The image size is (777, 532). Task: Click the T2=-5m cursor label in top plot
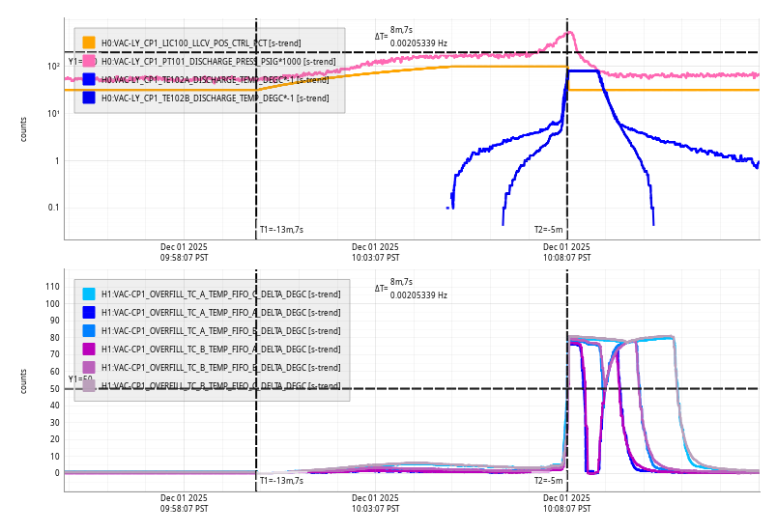[x=548, y=230]
